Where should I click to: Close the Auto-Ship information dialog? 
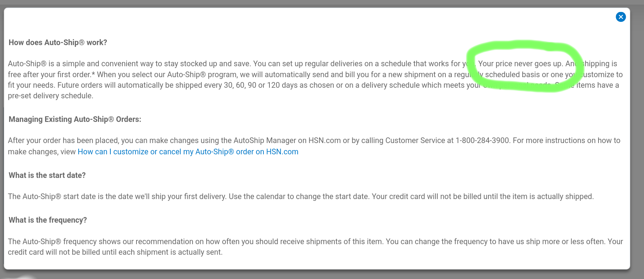pos(621,17)
